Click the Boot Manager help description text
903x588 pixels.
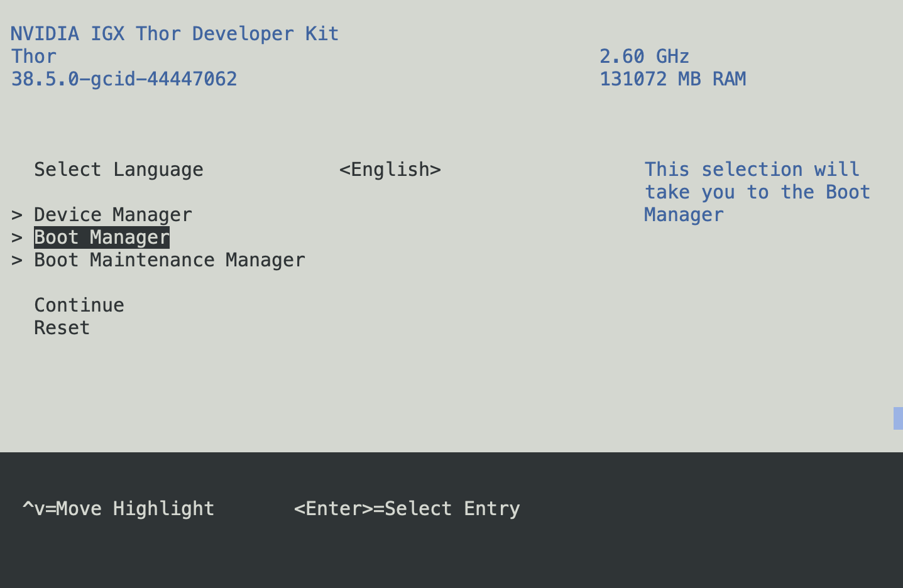pos(757,192)
